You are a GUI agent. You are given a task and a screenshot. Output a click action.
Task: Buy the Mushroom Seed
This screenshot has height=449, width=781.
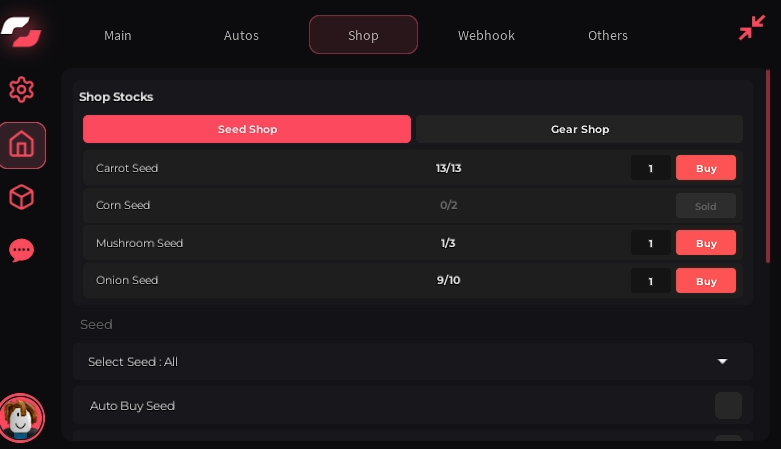[x=706, y=243]
